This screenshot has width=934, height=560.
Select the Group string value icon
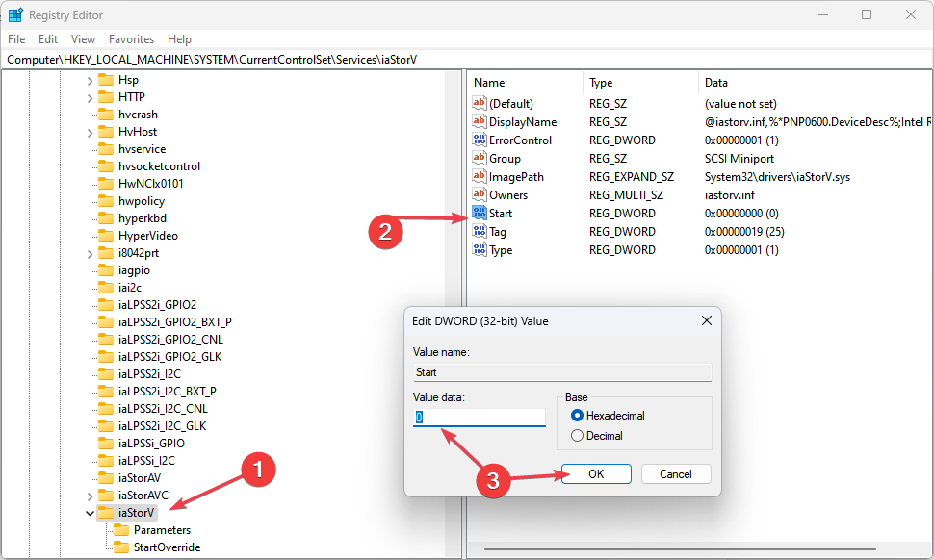pyautogui.click(x=479, y=159)
